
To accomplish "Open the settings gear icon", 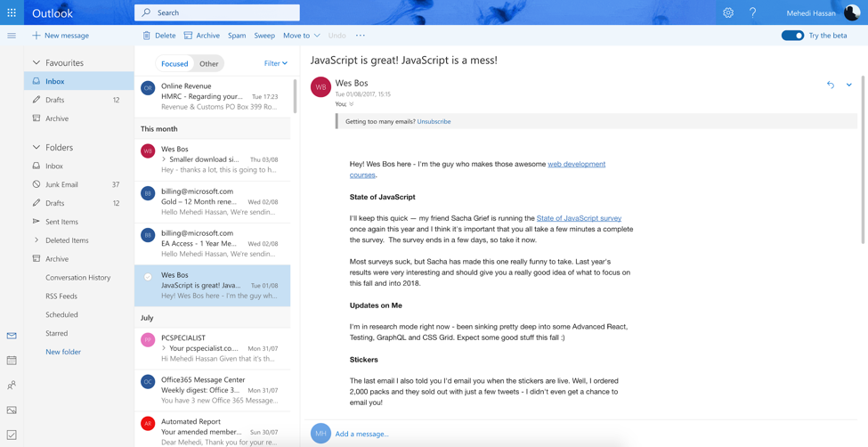I will click(728, 12).
